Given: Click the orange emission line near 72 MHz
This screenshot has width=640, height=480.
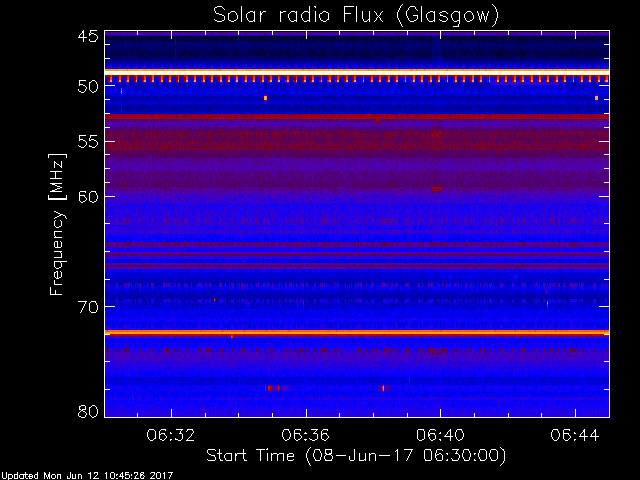Looking at the screenshot, I should point(357,333).
